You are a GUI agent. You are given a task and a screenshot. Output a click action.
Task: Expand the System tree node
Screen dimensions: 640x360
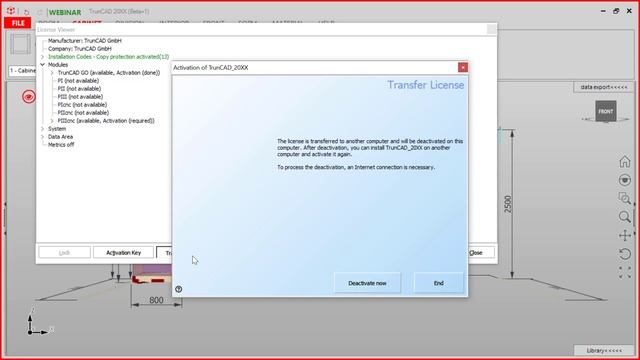pyautogui.click(x=42, y=129)
